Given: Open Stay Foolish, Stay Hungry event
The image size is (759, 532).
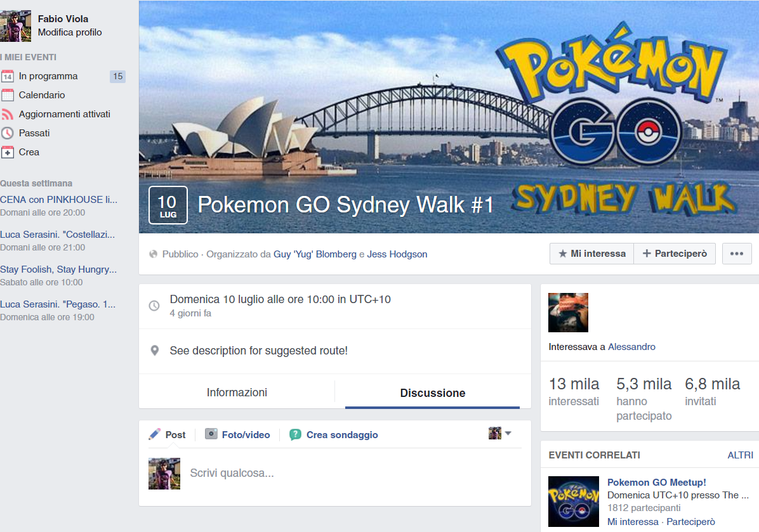Looking at the screenshot, I should (58, 269).
